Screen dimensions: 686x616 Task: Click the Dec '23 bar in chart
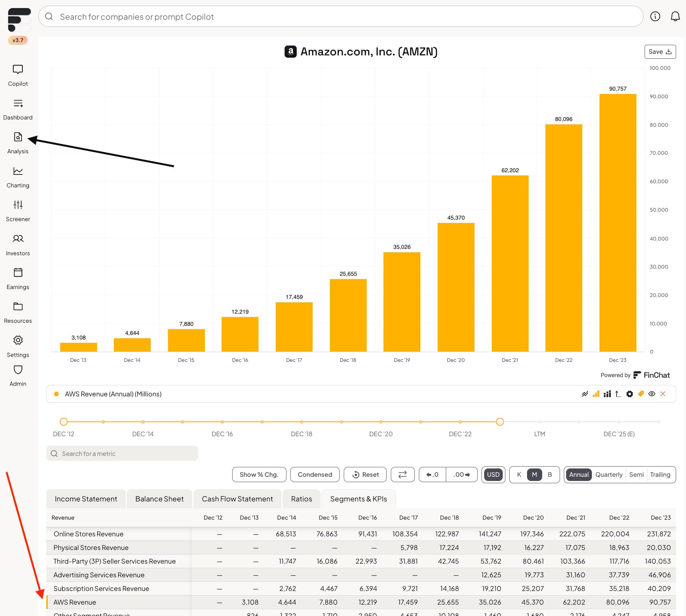618,223
